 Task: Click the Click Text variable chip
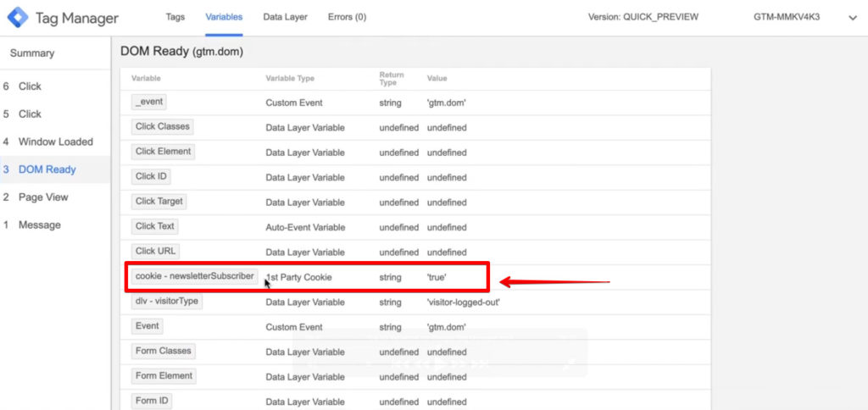point(155,226)
